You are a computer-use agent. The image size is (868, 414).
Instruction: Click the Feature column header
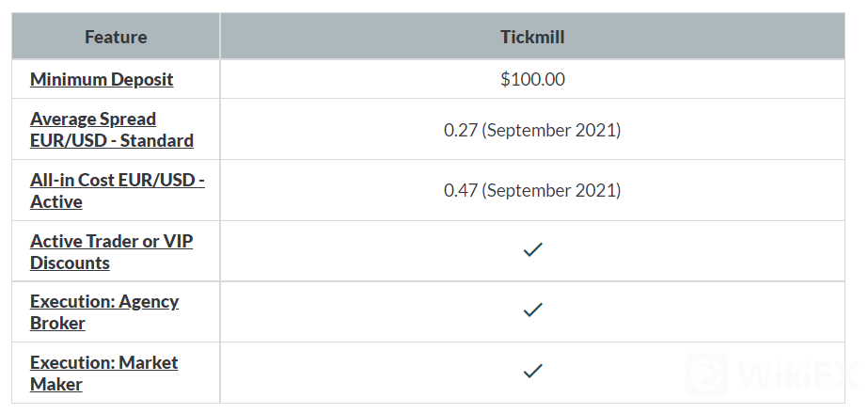[116, 38]
